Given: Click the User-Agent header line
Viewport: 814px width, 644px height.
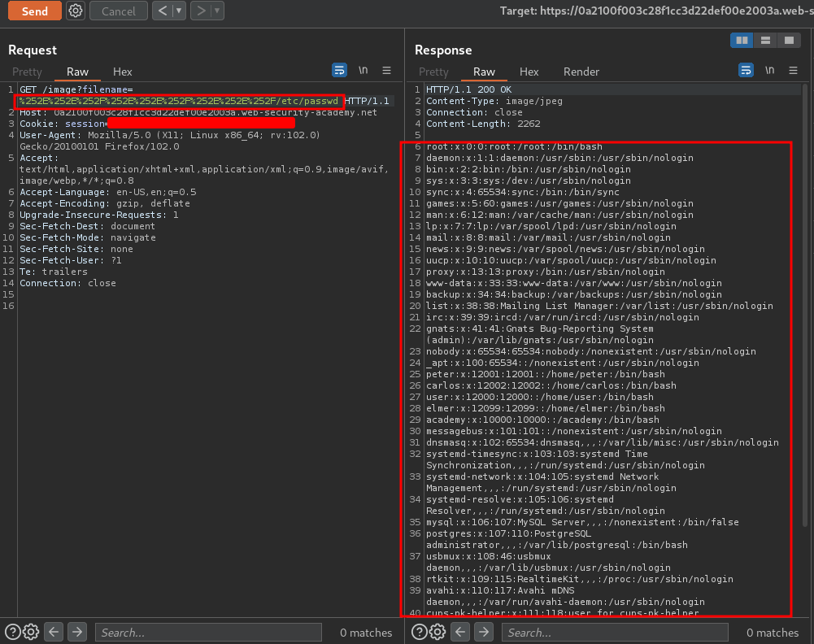Looking at the screenshot, I should click(x=170, y=141).
